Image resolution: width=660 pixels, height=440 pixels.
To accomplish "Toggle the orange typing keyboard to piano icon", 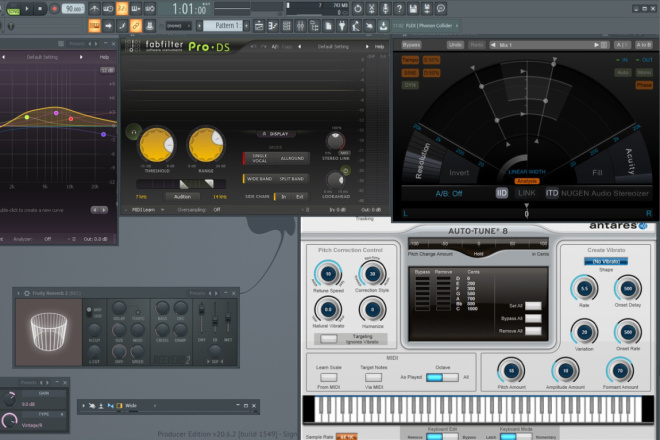I will coord(94,26).
